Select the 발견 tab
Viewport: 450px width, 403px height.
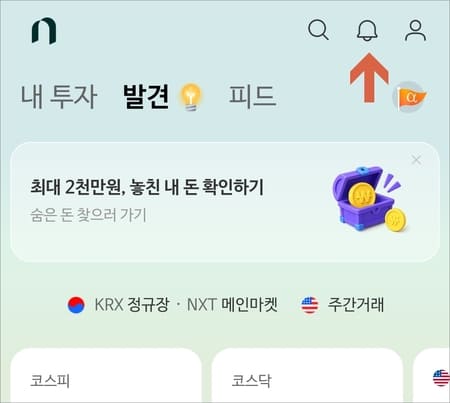click(146, 97)
